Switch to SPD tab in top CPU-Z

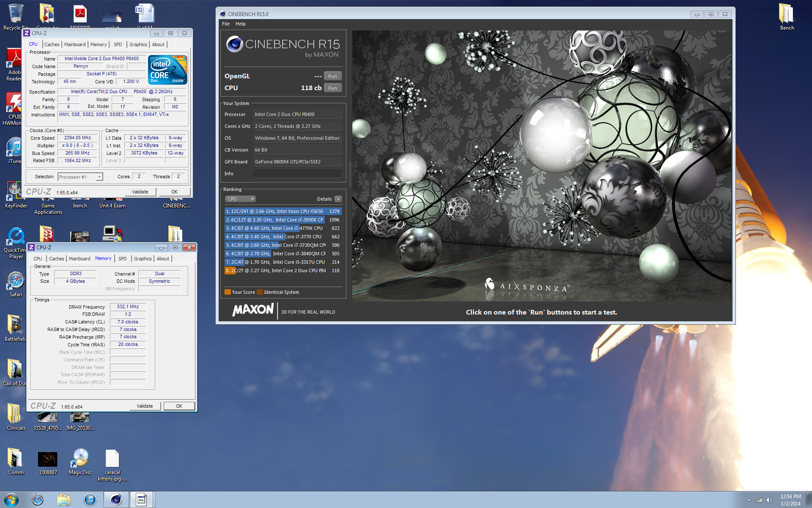[x=118, y=44]
